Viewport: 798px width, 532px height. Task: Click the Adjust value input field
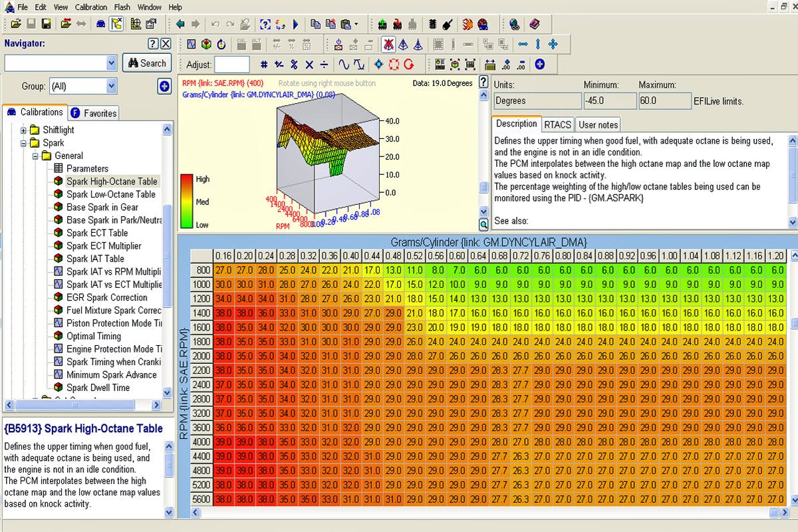[x=232, y=65]
